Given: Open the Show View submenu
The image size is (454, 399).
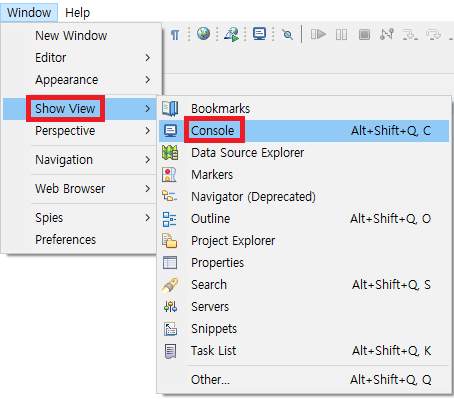Looking at the screenshot, I should [x=80, y=108].
